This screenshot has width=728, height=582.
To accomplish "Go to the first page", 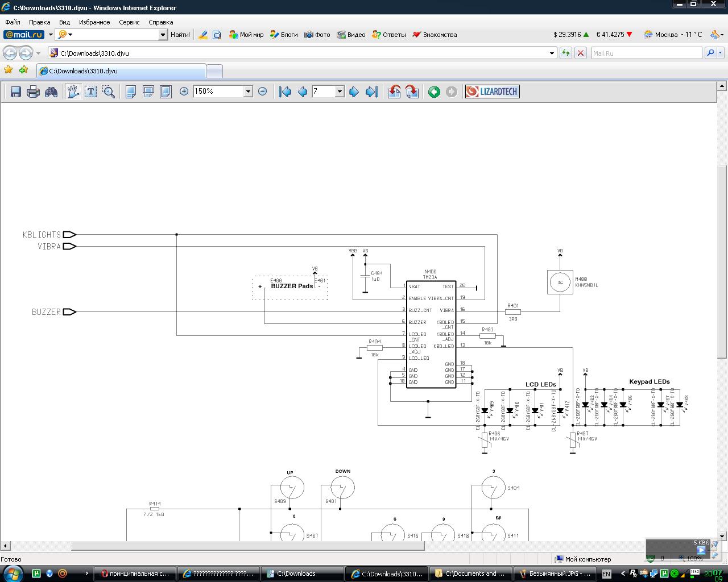I will (286, 92).
